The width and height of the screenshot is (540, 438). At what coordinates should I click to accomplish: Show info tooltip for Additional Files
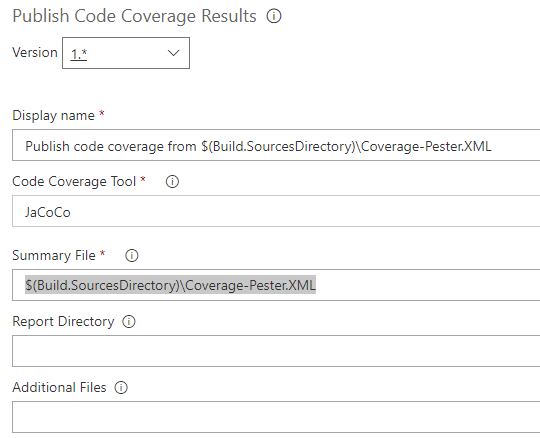121,387
